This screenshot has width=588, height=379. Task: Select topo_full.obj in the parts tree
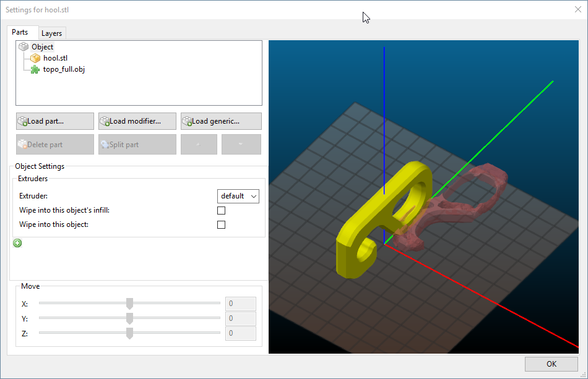click(x=64, y=69)
